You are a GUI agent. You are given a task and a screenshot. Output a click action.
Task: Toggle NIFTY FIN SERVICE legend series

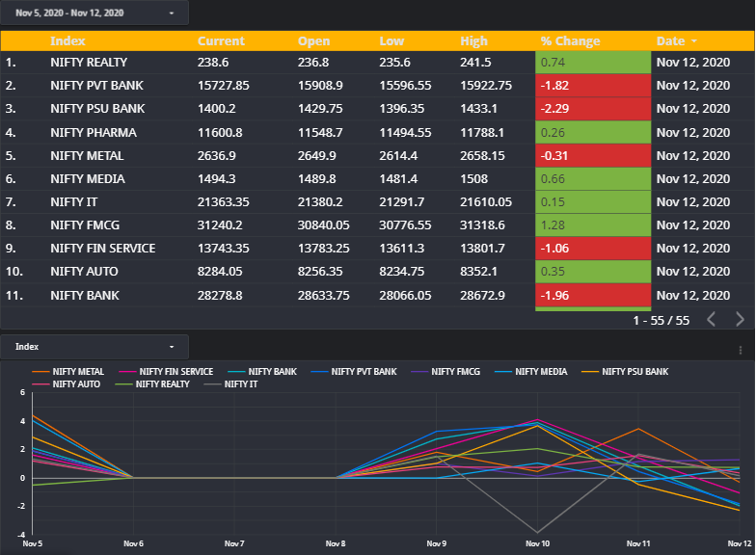[166, 372]
